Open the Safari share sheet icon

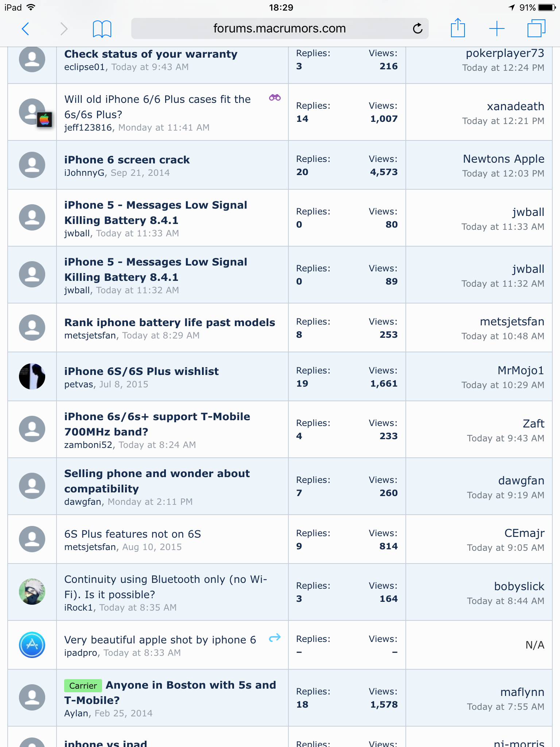click(x=458, y=28)
